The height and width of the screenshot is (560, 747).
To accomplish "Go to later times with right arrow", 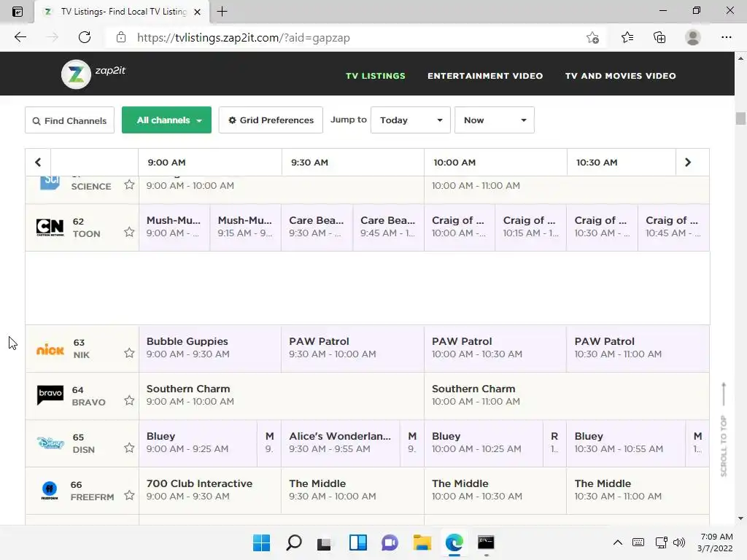I will pos(687,163).
